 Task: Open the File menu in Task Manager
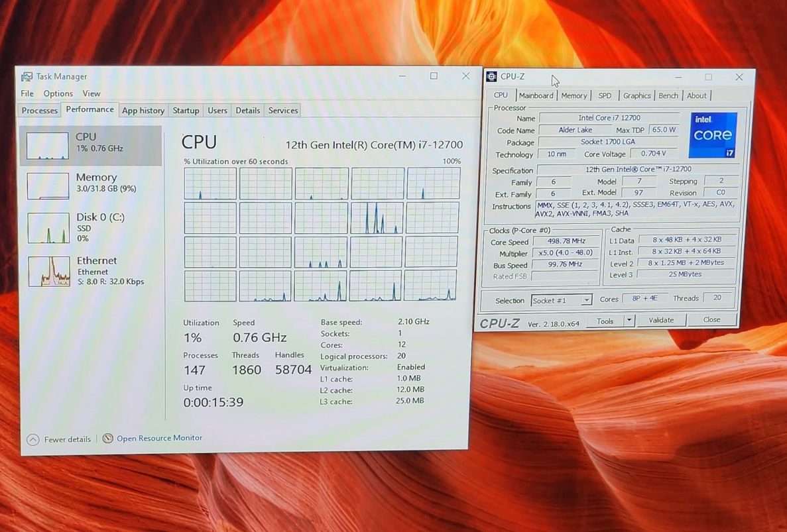tap(27, 94)
